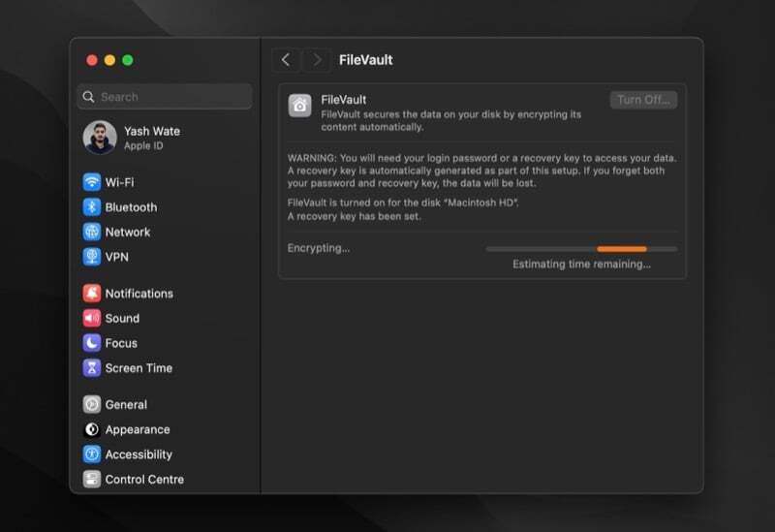Click the FileVault house lock icon
This screenshot has height=532, width=775.
(300, 106)
